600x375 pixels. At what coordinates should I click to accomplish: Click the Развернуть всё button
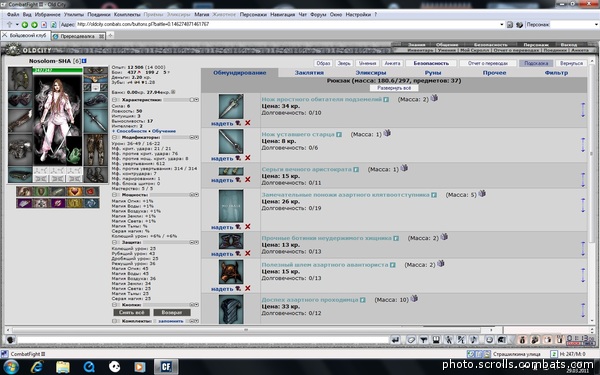pos(394,88)
